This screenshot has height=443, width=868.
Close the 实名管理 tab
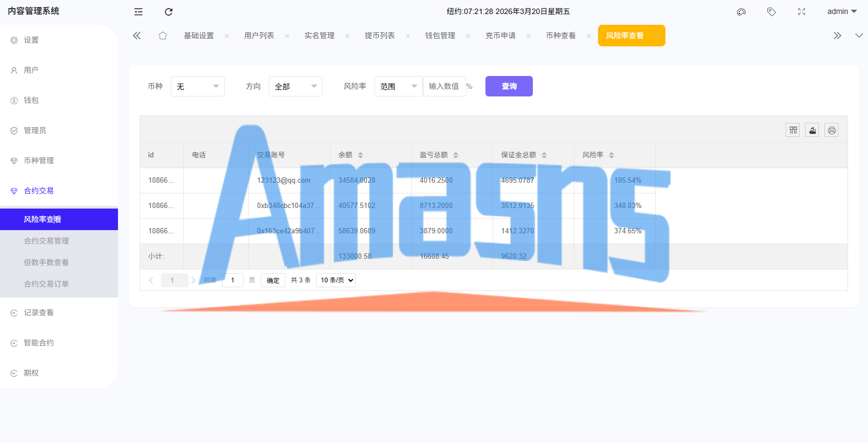tap(348, 36)
